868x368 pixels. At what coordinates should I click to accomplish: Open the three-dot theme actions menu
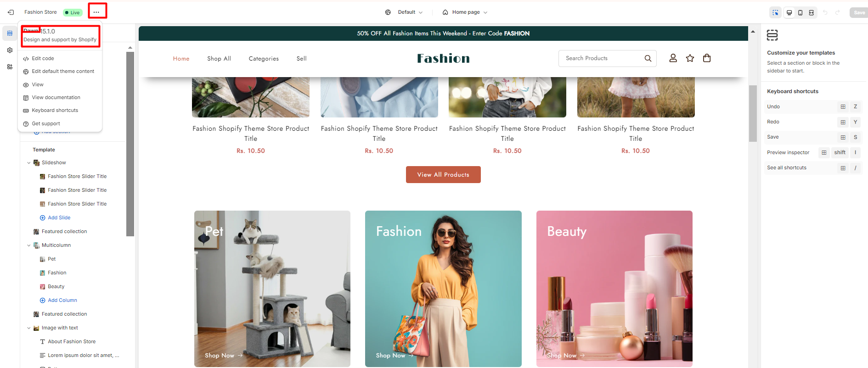96,12
